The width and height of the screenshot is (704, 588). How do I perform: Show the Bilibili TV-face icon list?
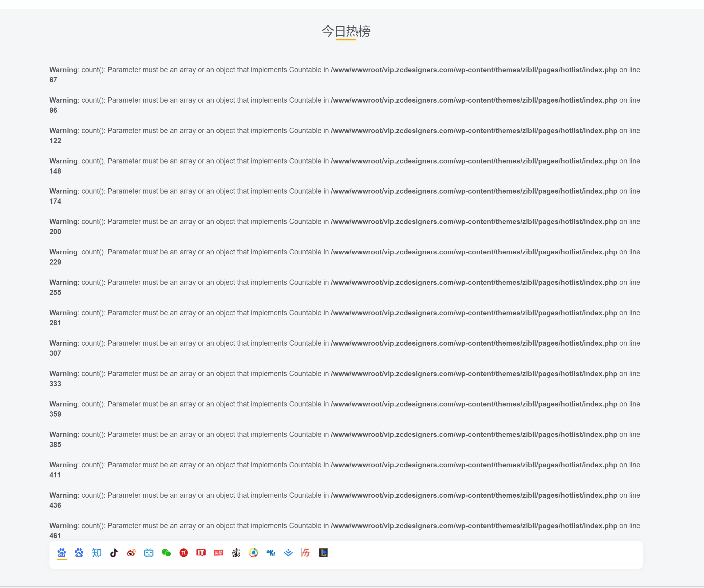point(149,552)
